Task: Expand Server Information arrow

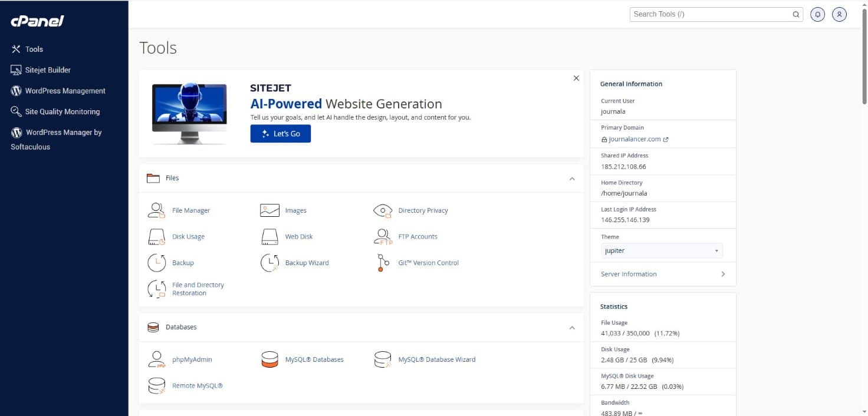Action: point(723,274)
